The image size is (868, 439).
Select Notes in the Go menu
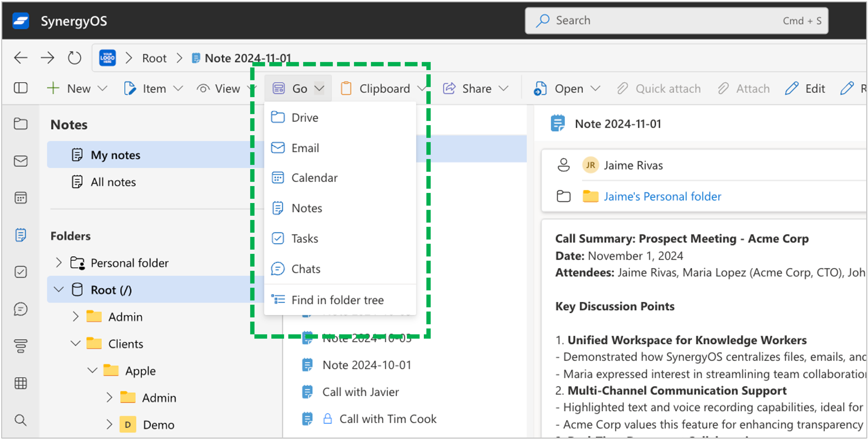pos(340,208)
